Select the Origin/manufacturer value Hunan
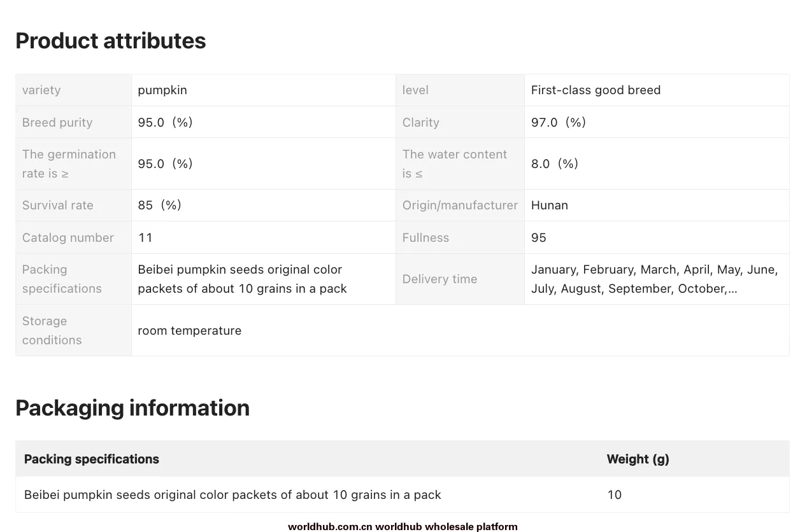The height and width of the screenshot is (532, 800). (550, 205)
